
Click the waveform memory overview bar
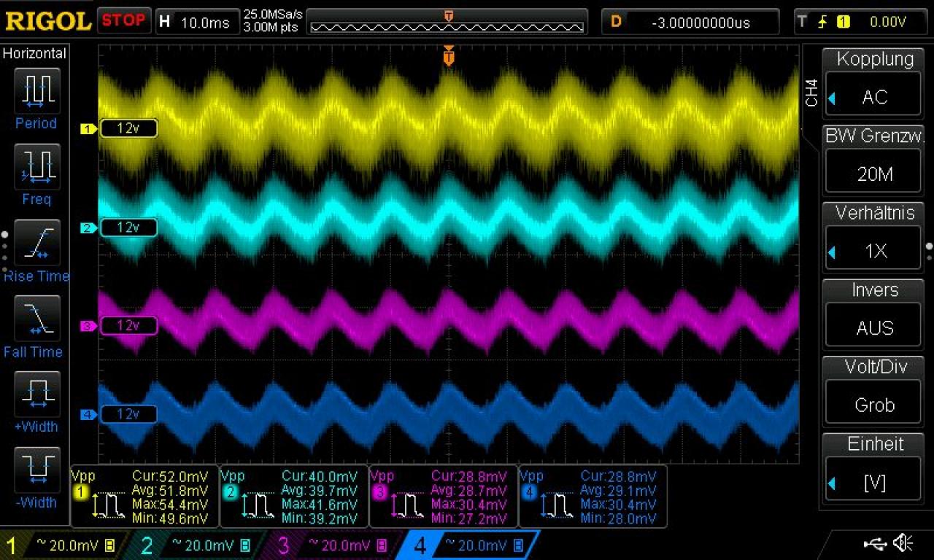(448, 23)
